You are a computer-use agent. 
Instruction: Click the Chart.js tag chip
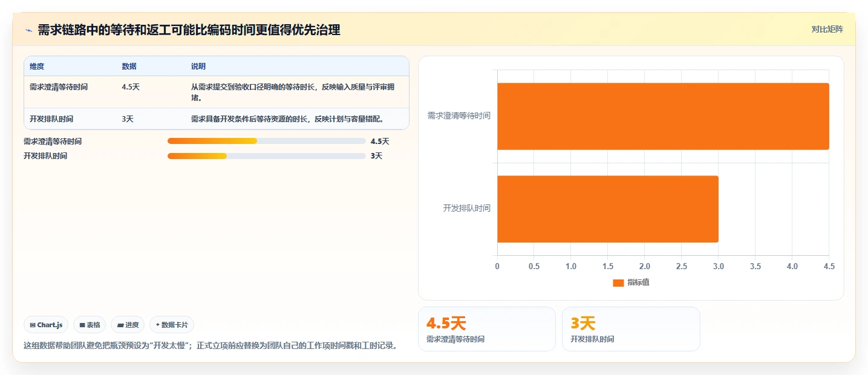tap(47, 325)
